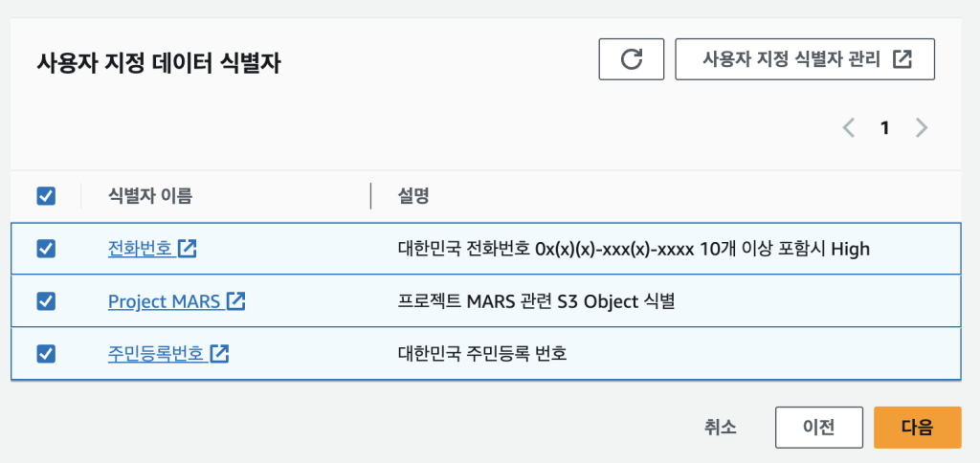The width and height of the screenshot is (980, 463).
Task: Click the 사용자 지정 식별자 관리 button
Action: point(805,59)
